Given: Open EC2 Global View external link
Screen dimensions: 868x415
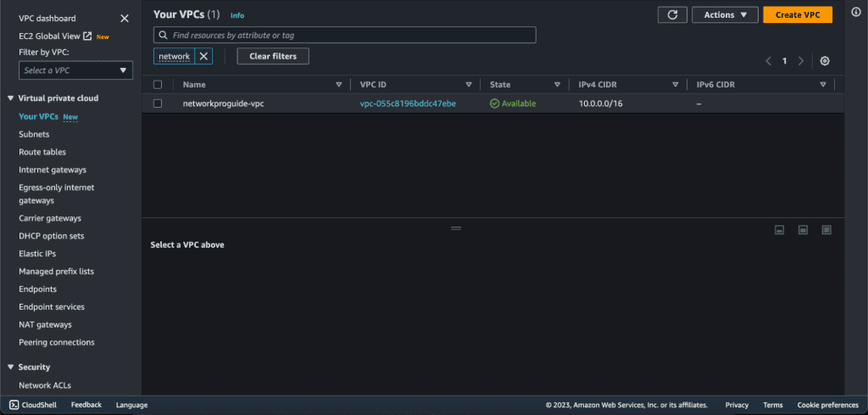Looking at the screenshot, I should click(x=55, y=36).
